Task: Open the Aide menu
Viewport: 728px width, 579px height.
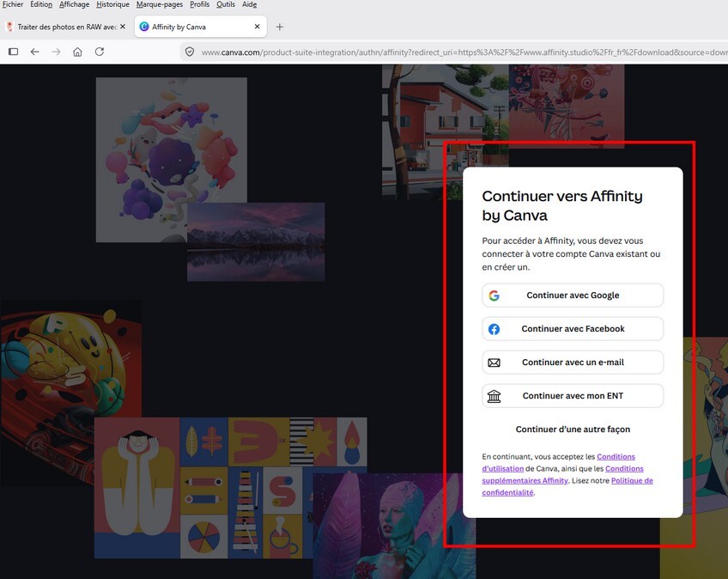Action: point(249,4)
